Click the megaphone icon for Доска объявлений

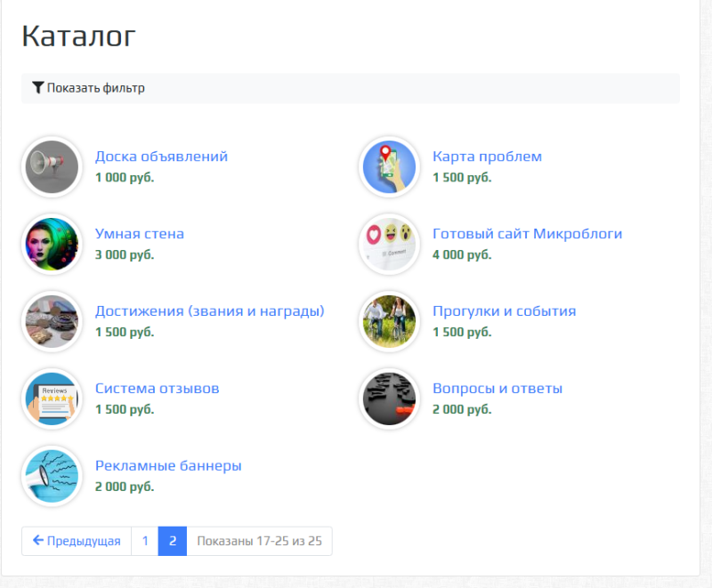pyautogui.click(x=52, y=166)
